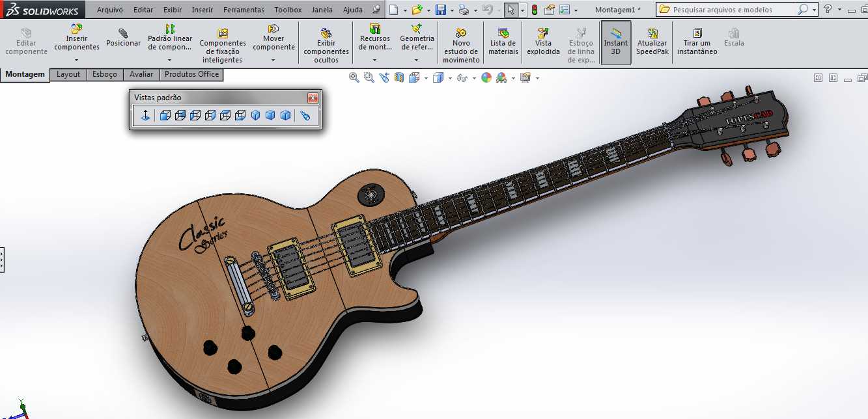Open the Janela menu

(x=322, y=10)
